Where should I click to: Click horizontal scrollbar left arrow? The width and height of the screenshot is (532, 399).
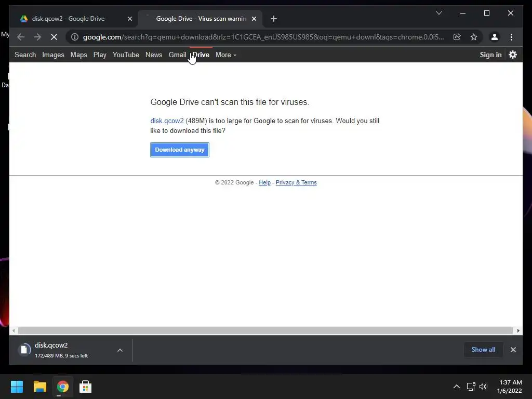[x=13, y=330]
